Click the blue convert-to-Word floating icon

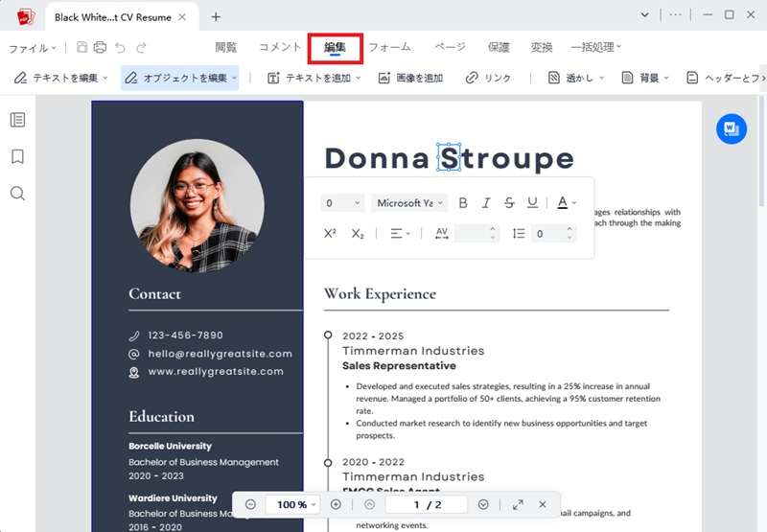[732, 129]
